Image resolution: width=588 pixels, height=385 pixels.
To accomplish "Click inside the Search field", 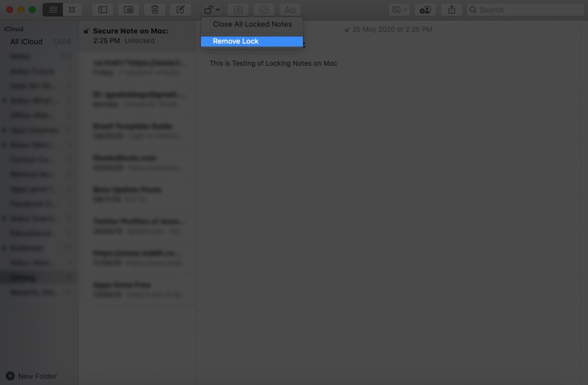I will pos(525,9).
